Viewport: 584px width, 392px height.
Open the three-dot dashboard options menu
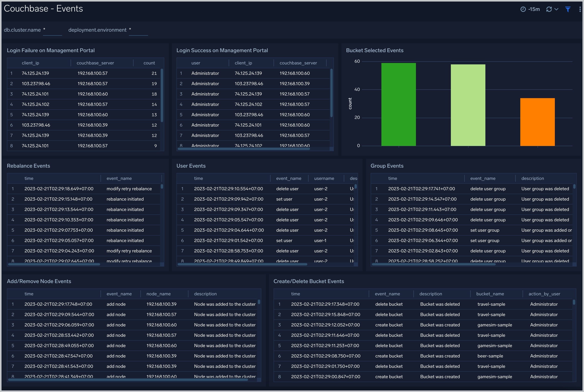[580, 9]
